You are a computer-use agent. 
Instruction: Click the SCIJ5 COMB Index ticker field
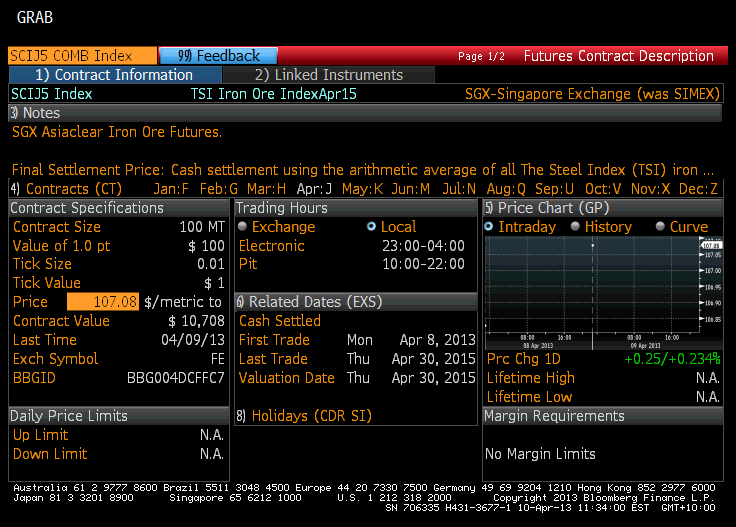pos(82,55)
